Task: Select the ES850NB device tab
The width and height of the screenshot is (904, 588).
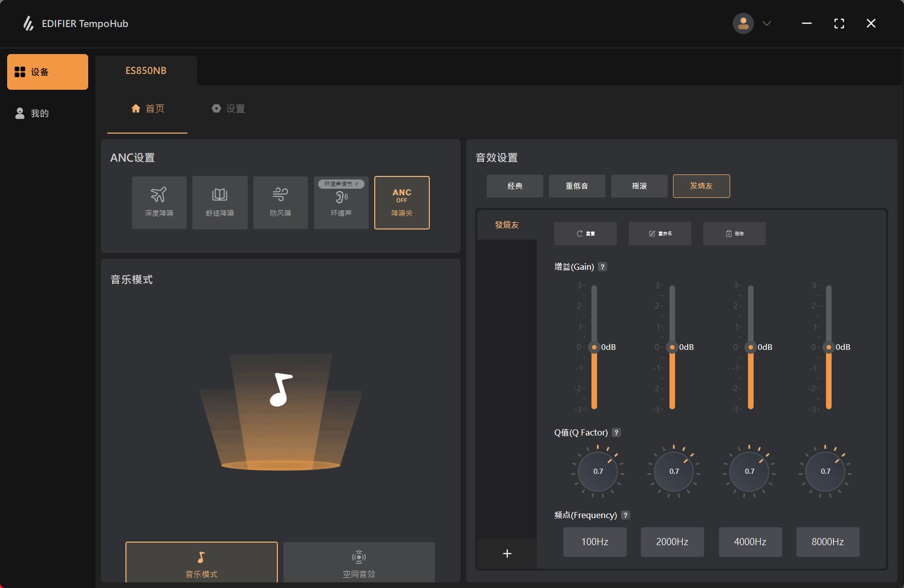Action: 146,70
